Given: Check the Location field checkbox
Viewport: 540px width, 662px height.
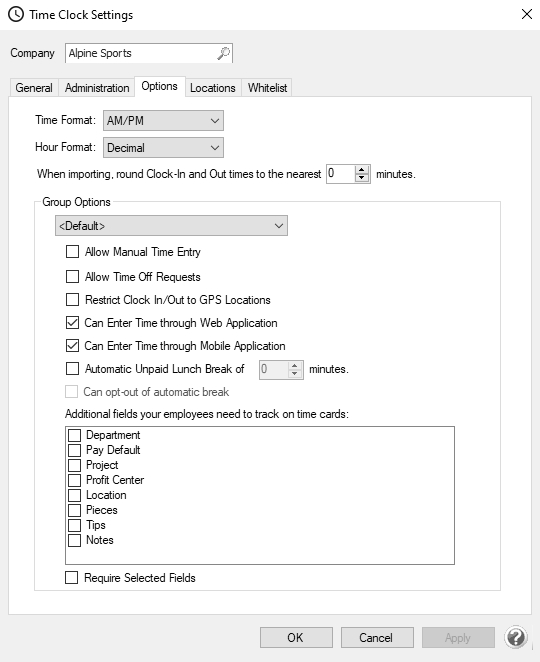Looking at the screenshot, I should (74, 495).
